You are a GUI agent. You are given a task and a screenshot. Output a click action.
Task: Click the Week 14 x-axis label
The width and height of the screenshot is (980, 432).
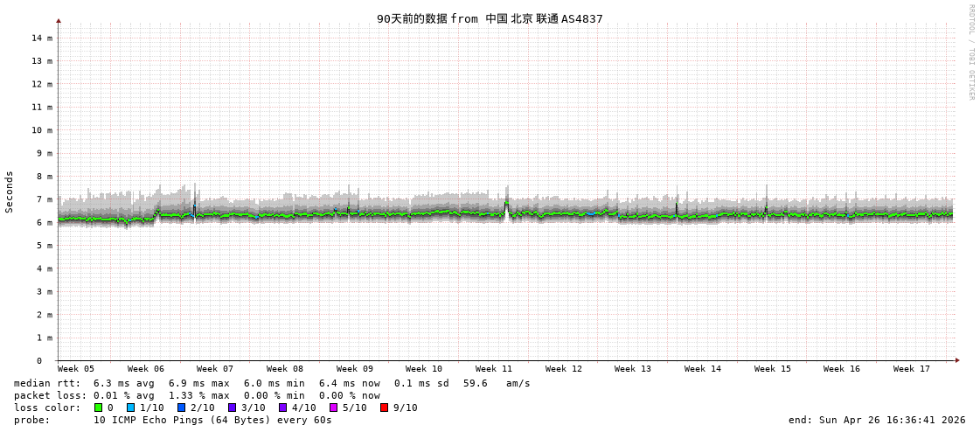click(x=703, y=369)
